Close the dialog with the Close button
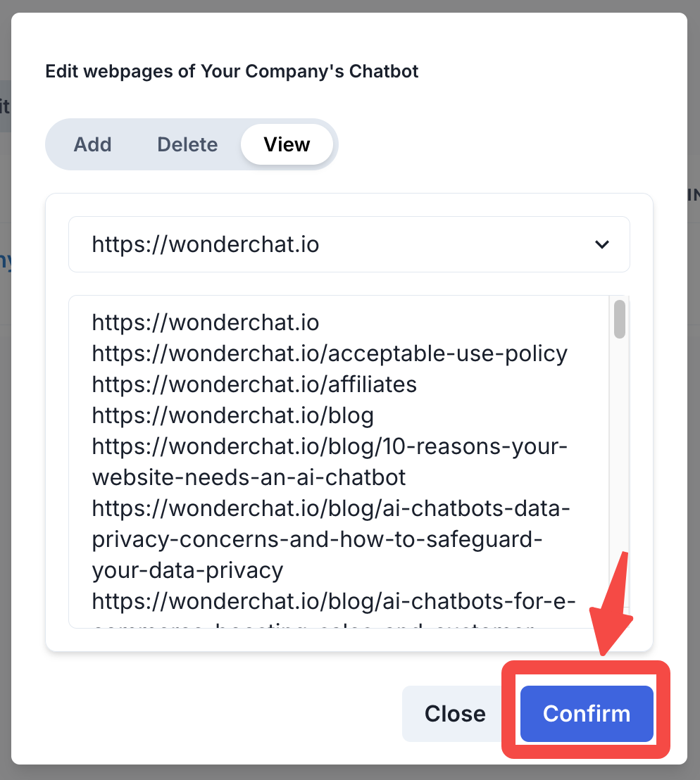The height and width of the screenshot is (780, 700). point(455,714)
